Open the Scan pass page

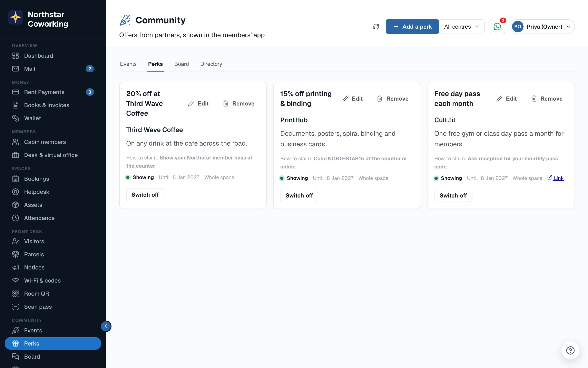coord(53,307)
